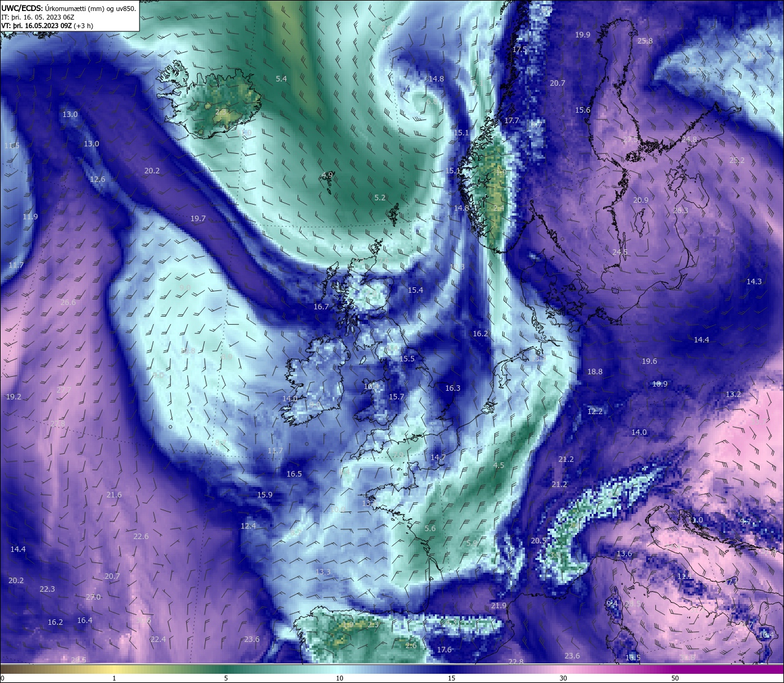This screenshot has width=784, height=683.
Task: Click the colorbar tick label 30
Action: (563, 678)
